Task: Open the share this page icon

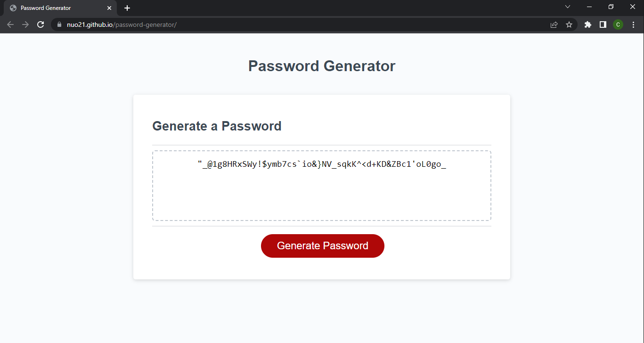Action: pos(554,24)
